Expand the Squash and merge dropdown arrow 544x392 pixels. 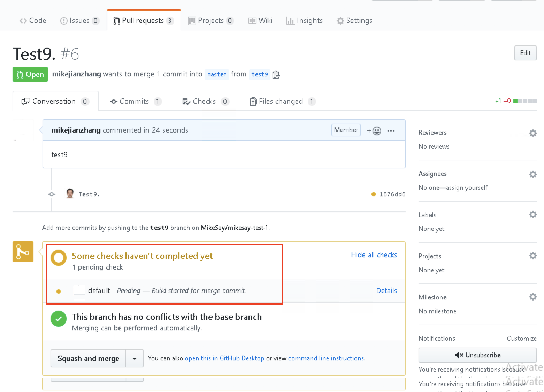click(135, 358)
